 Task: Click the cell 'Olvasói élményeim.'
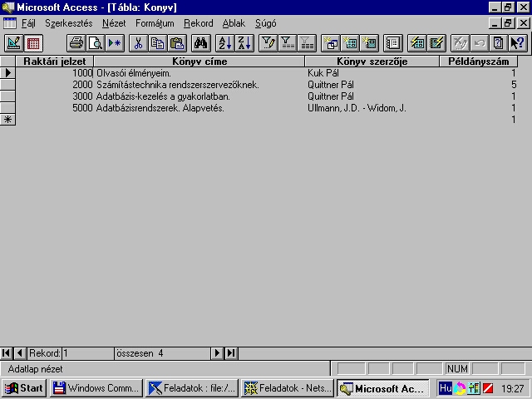click(199, 73)
